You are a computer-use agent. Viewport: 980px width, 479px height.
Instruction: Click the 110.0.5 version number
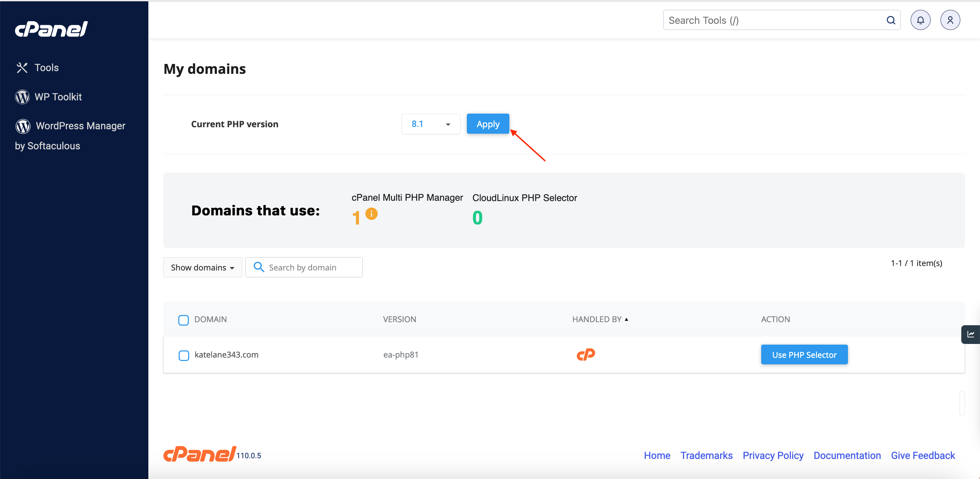(249, 456)
